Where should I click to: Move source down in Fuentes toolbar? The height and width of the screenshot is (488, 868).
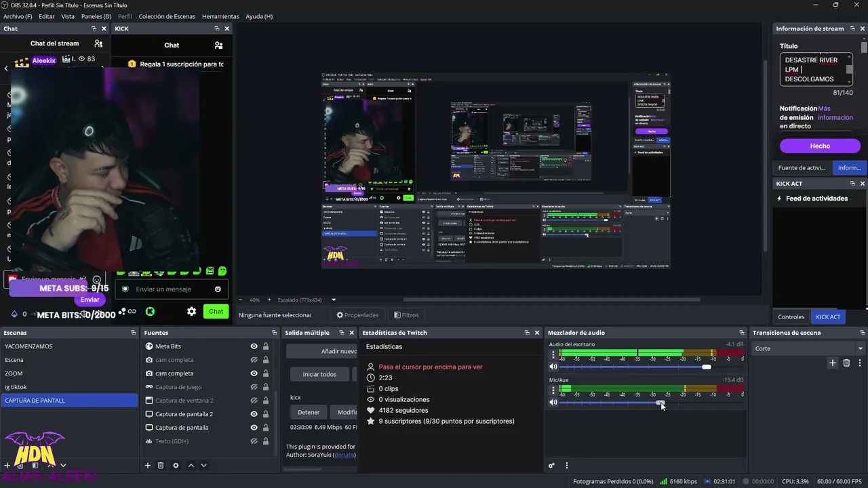coord(203,466)
